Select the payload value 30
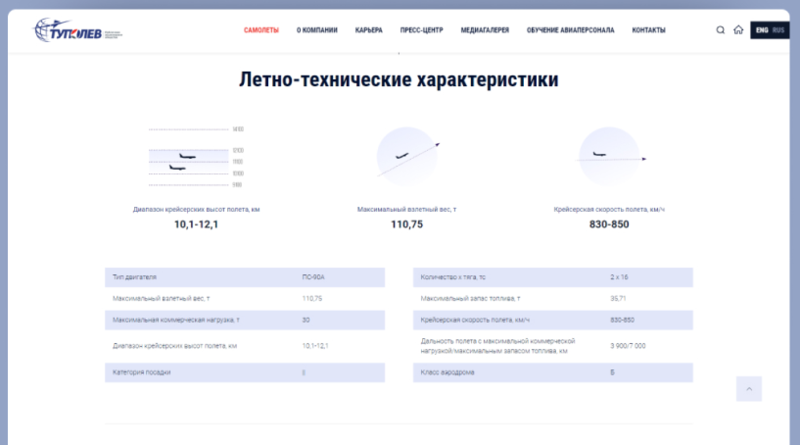The image size is (800, 445). (x=306, y=320)
